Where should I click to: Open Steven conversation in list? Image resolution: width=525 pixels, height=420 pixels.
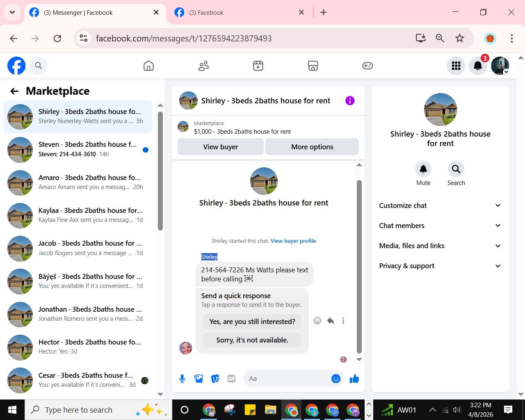[x=78, y=150]
